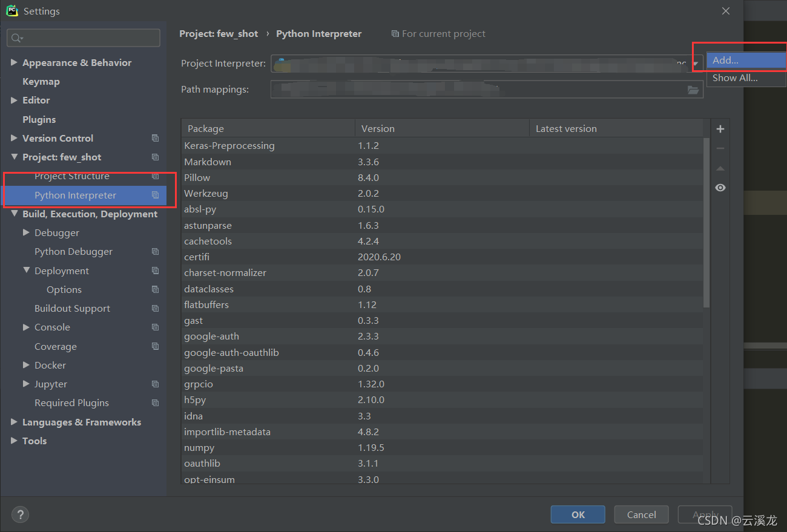The height and width of the screenshot is (532, 787).
Task: Sort by the Version column header
Action: click(441, 128)
